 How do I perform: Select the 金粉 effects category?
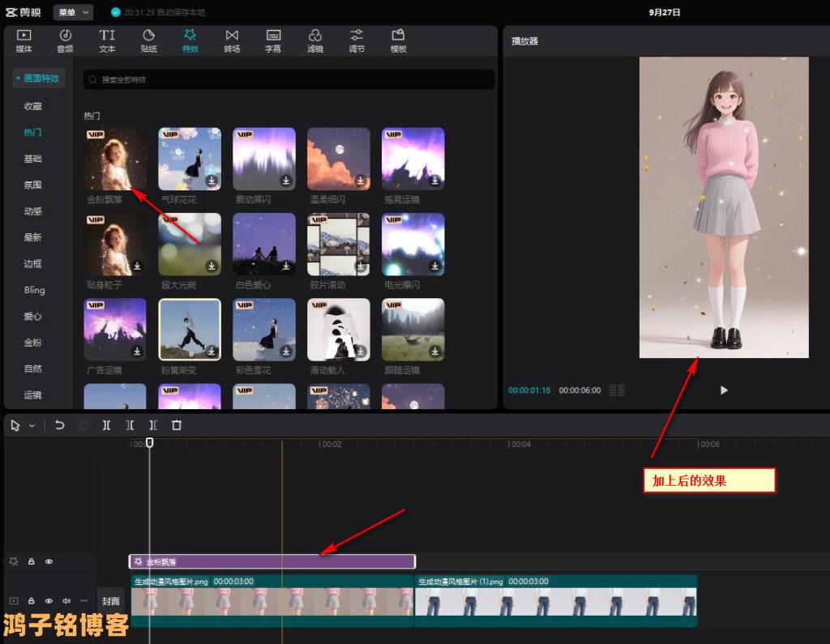pos(32,343)
